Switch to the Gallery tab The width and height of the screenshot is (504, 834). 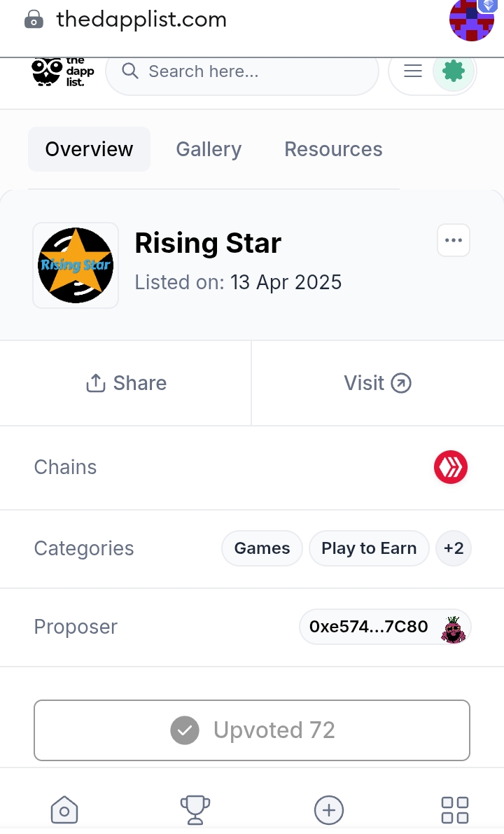(209, 149)
